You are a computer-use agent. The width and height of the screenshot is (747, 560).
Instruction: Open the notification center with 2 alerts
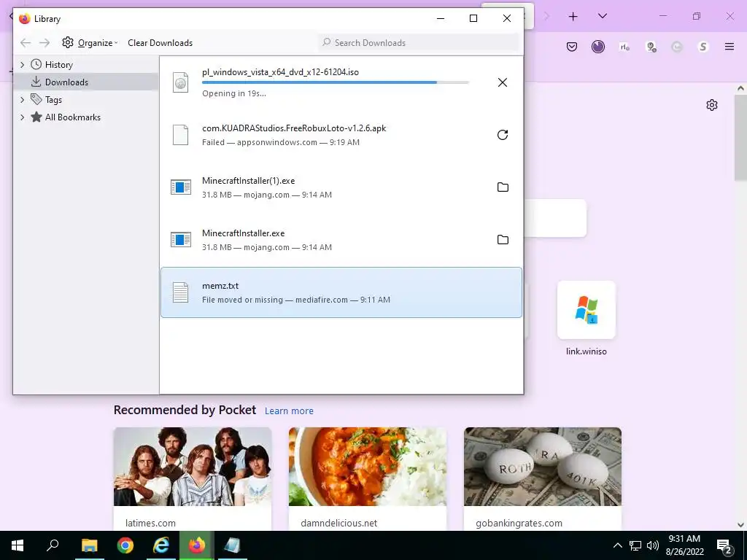(x=724, y=545)
